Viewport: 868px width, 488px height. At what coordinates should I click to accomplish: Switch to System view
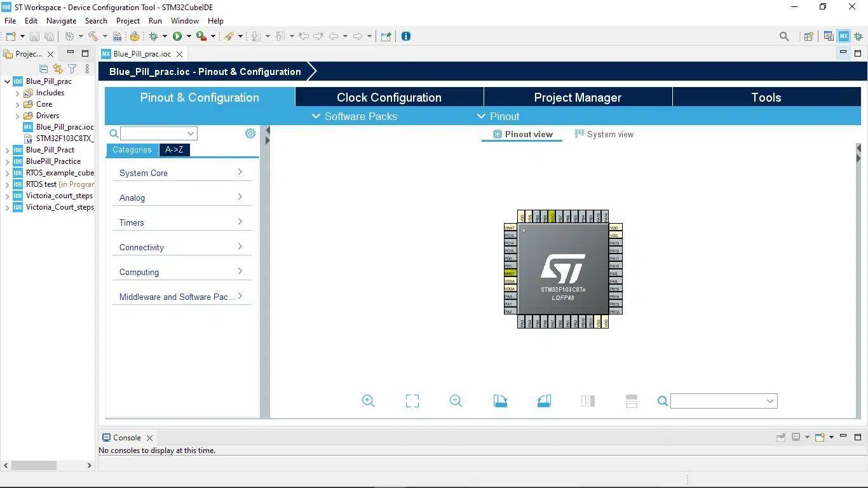click(604, 134)
